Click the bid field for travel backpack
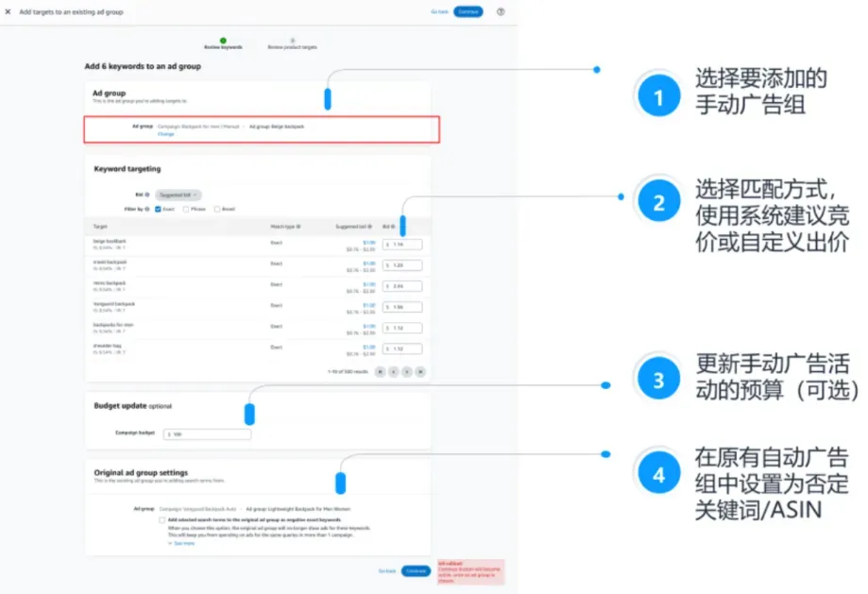Screen dimensions: 868x594 point(402,265)
